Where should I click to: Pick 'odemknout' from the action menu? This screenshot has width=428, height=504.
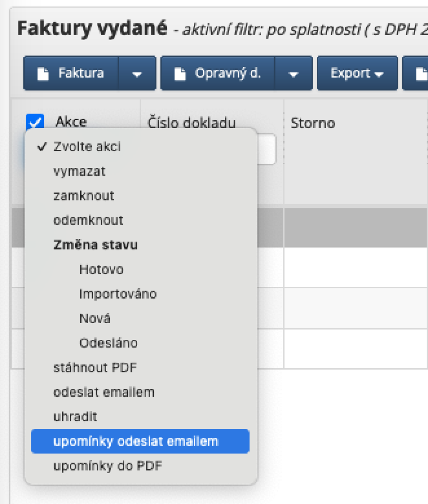[88, 220]
